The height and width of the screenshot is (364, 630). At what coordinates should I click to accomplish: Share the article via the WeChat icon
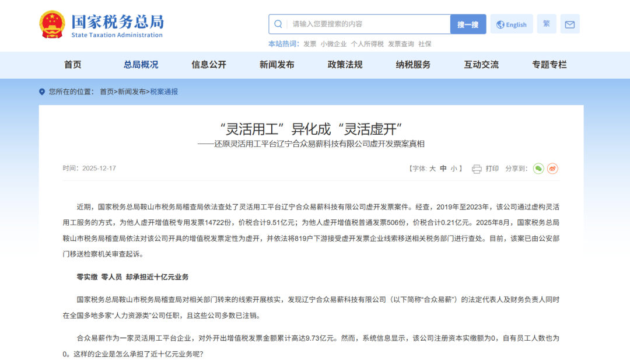click(x=538, y=169)
